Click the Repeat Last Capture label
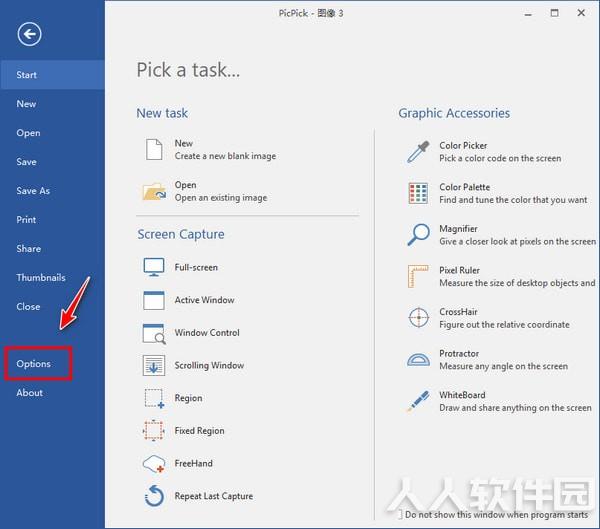The height and width of the screenshot is (529, 600). coord(214,496)
